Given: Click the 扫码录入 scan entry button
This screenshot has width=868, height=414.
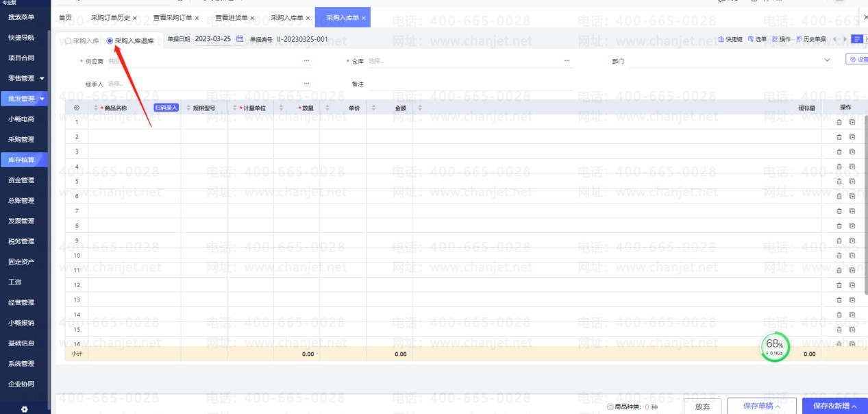Looking at the screenshot, I should (x=166, y=108).
